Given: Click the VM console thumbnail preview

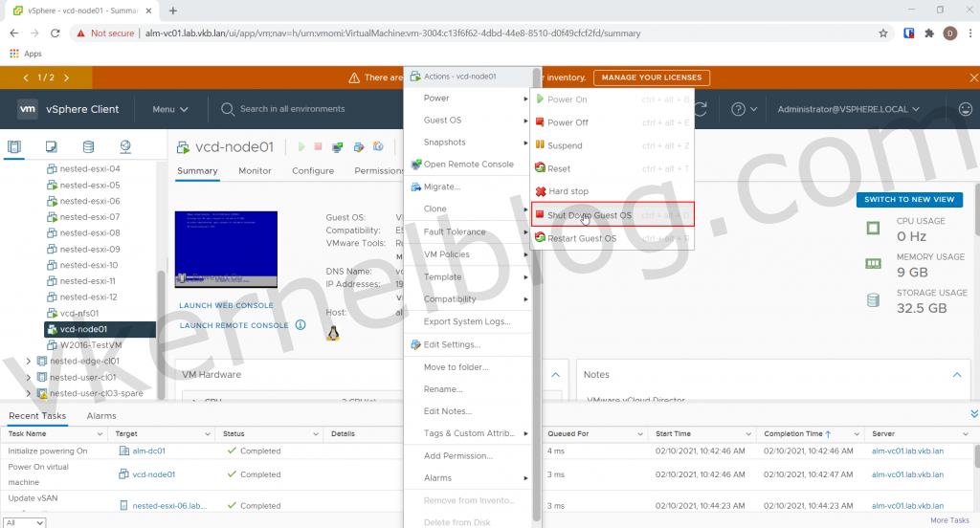Looking at the screenshot, I should pos(226,249).
